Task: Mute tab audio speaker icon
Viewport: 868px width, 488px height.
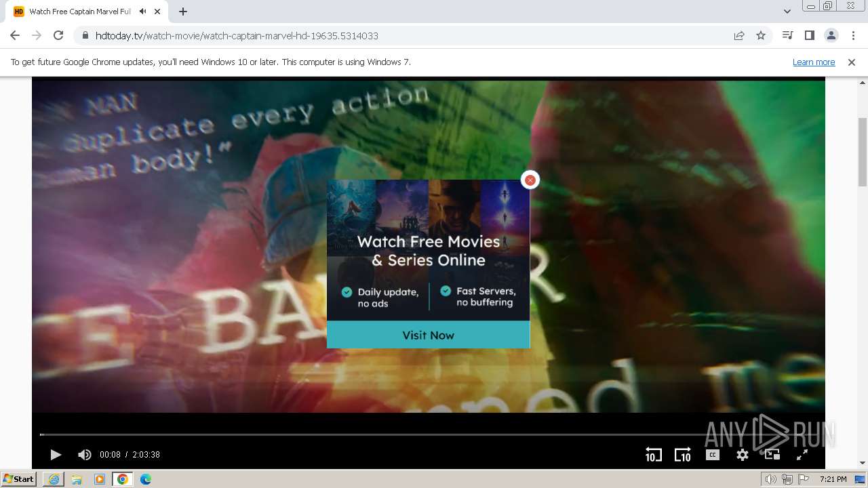Action: [x=142, y=12]
